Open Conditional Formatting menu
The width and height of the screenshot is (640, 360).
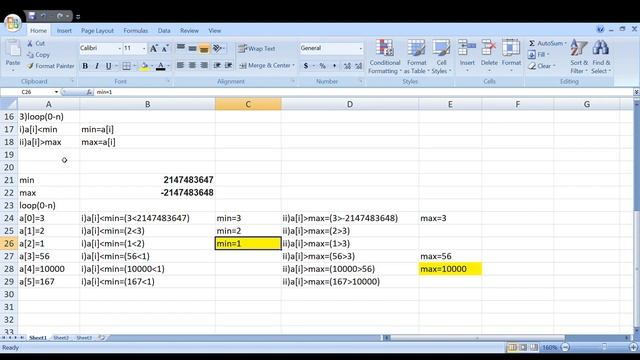pos(384,57)
